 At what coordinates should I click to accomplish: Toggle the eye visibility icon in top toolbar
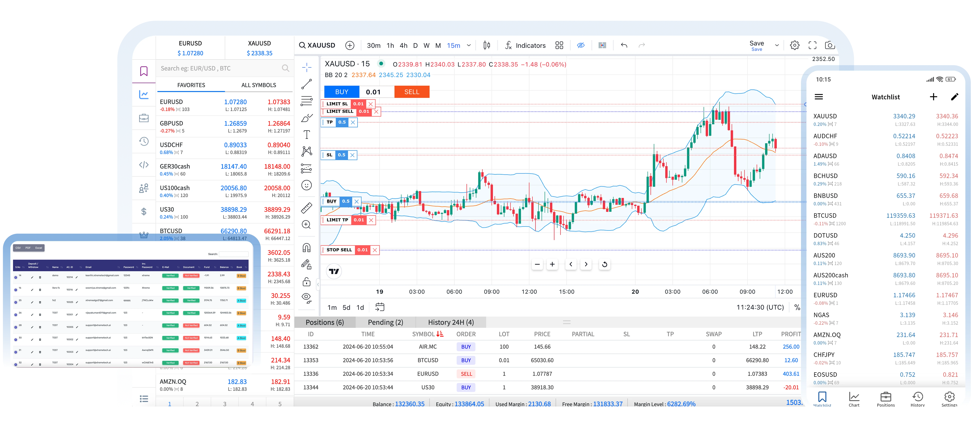pyautogui.click(x=581, y=45)
